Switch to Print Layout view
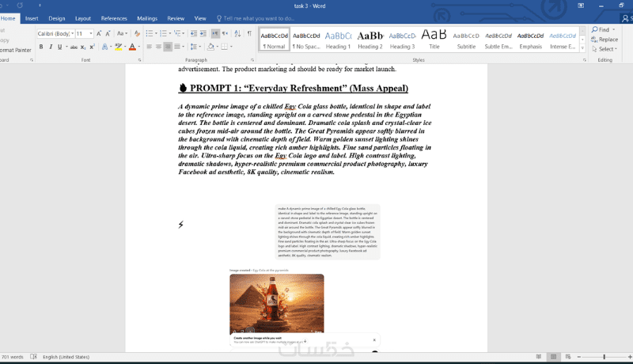 pyautogui.click(x=553, y=357)
